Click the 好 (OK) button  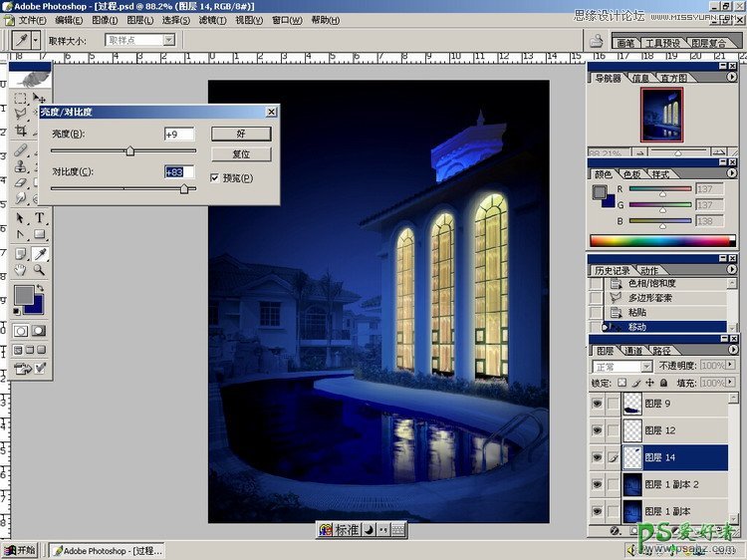click(241, 134)
